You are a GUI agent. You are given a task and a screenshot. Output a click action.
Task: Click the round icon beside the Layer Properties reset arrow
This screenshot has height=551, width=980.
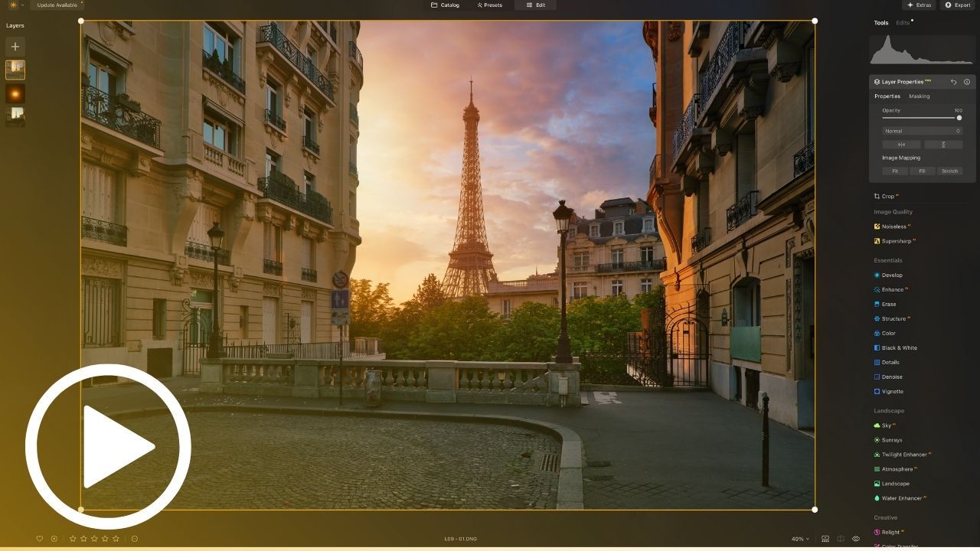[x=967, y=82]
